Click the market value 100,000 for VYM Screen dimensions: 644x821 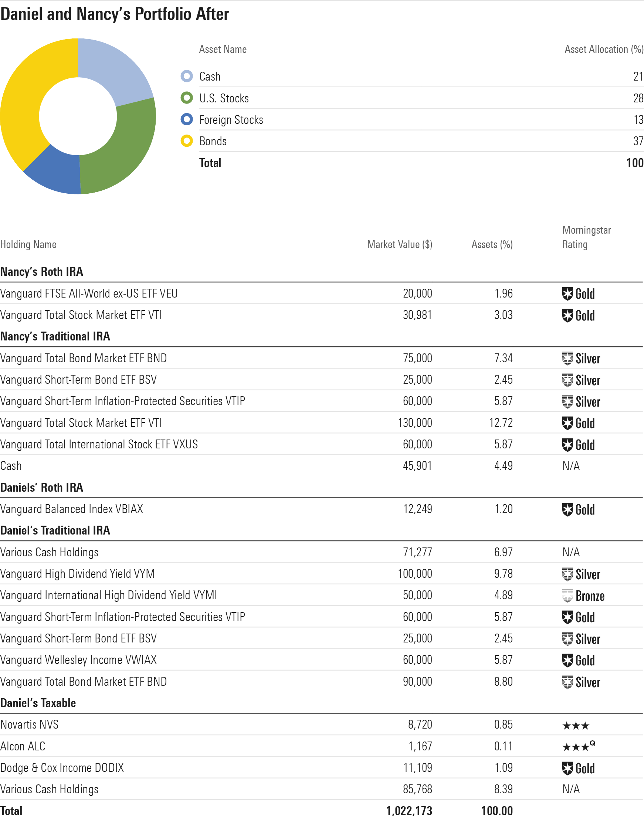(415, 574)
